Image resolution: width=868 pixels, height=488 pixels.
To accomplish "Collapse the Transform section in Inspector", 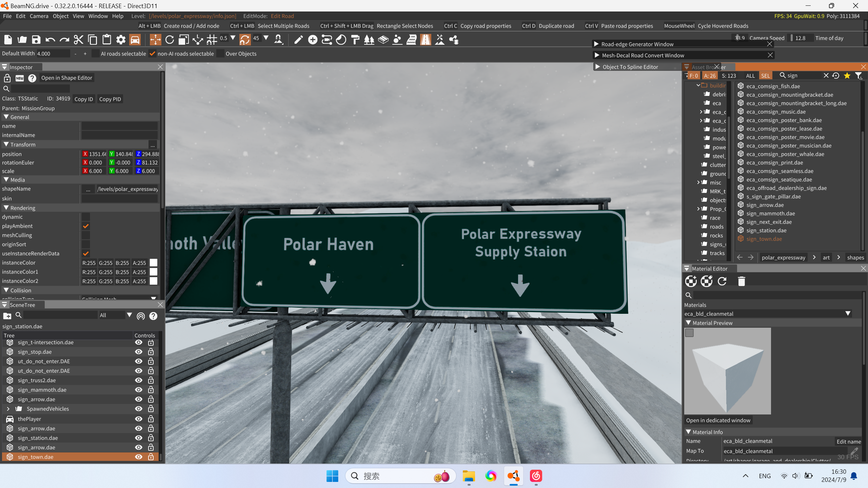I will pos(6,144).
